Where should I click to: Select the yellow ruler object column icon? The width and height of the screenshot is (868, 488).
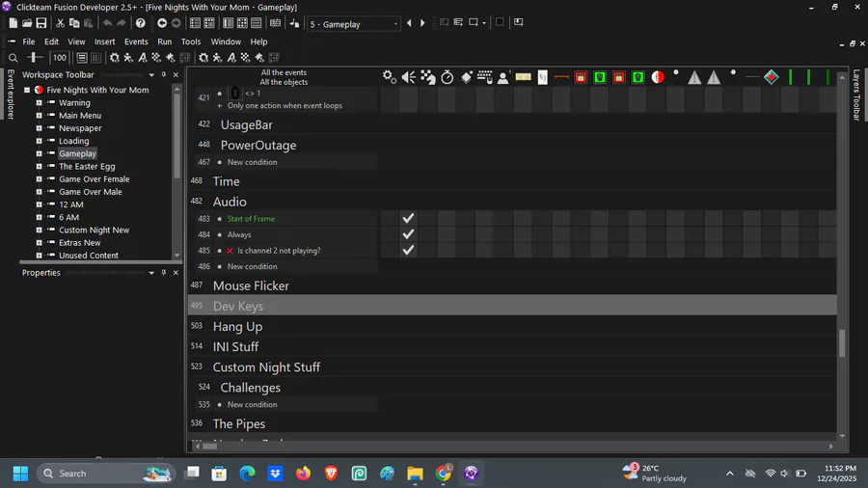[523, 77]
